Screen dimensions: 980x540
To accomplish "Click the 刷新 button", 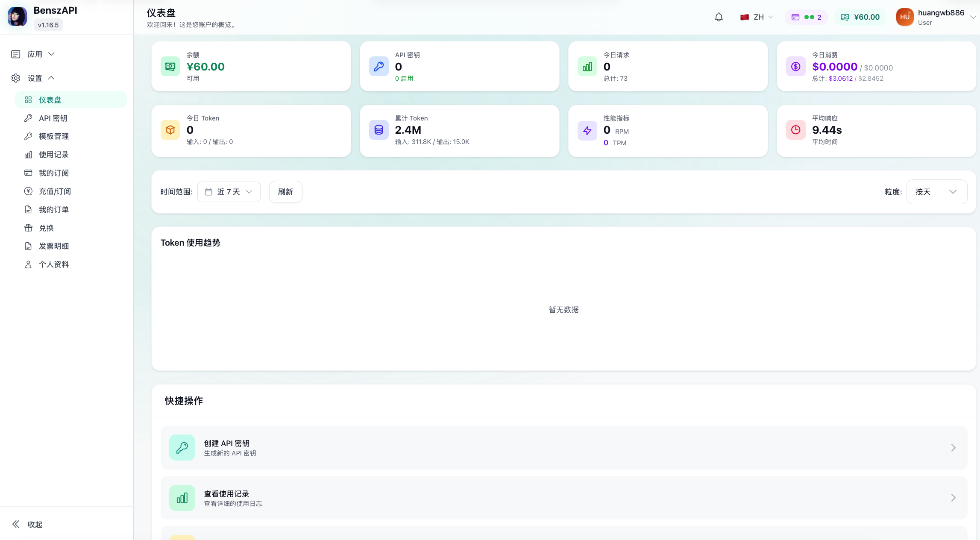I will click(x=286, y=192).
